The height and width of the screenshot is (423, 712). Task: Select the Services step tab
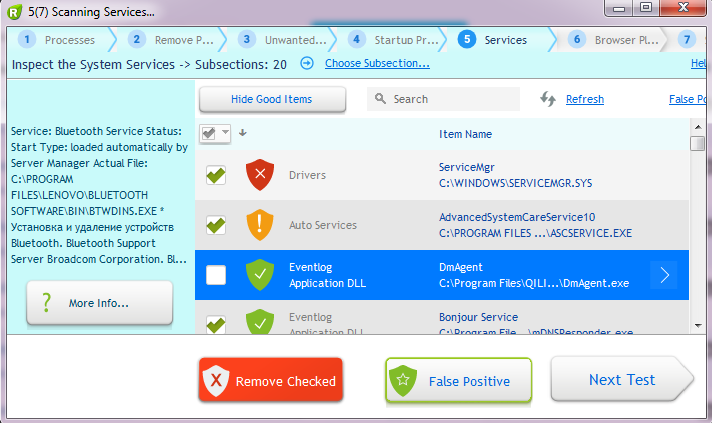point(504,40)
